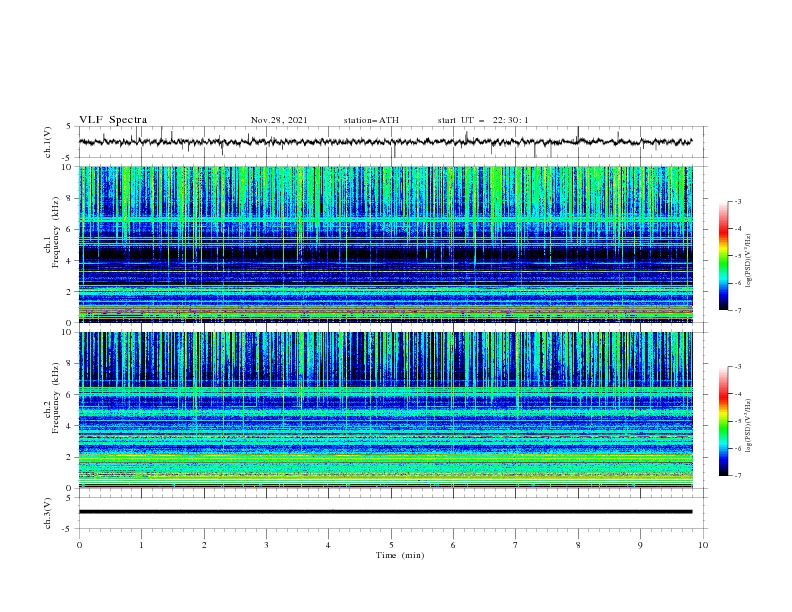Click the ch.1 frequency tick label "8"
The height and width of the screenshot is (612, 792).
(71, 198)
